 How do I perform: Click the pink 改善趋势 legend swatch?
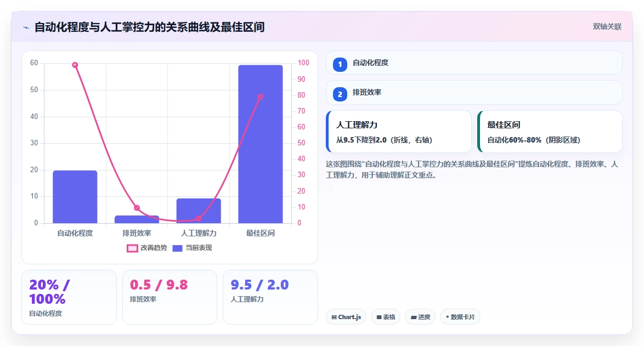[x=132, y=248]
